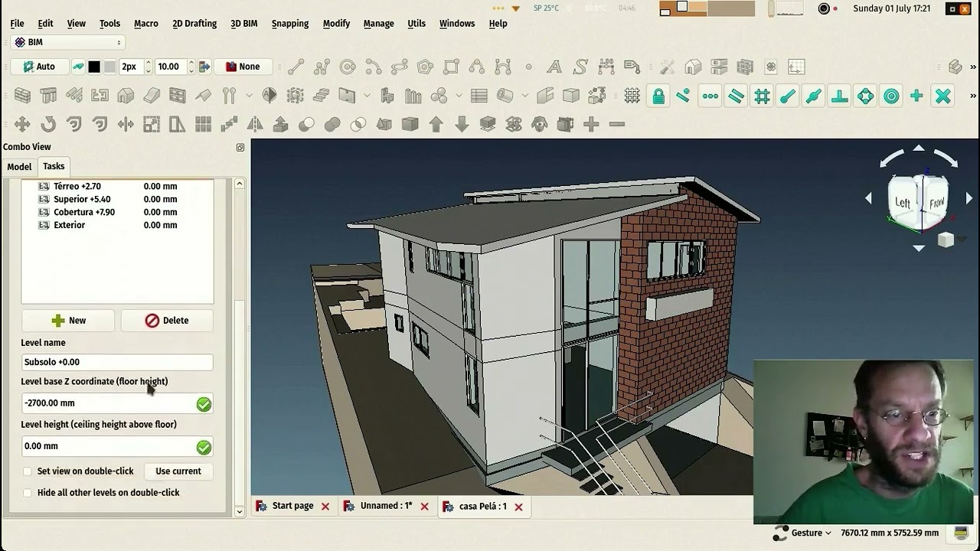Click the black line color swatch

click(94, 67)
